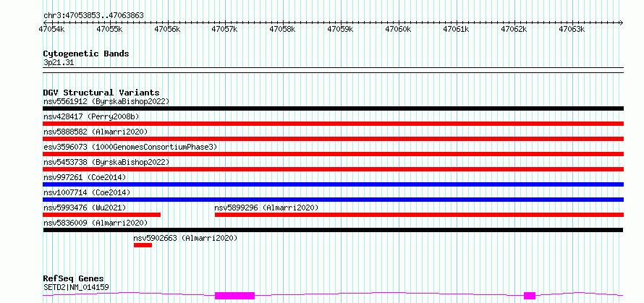Select the black nsv5836009 variant bar

[333, 230]
